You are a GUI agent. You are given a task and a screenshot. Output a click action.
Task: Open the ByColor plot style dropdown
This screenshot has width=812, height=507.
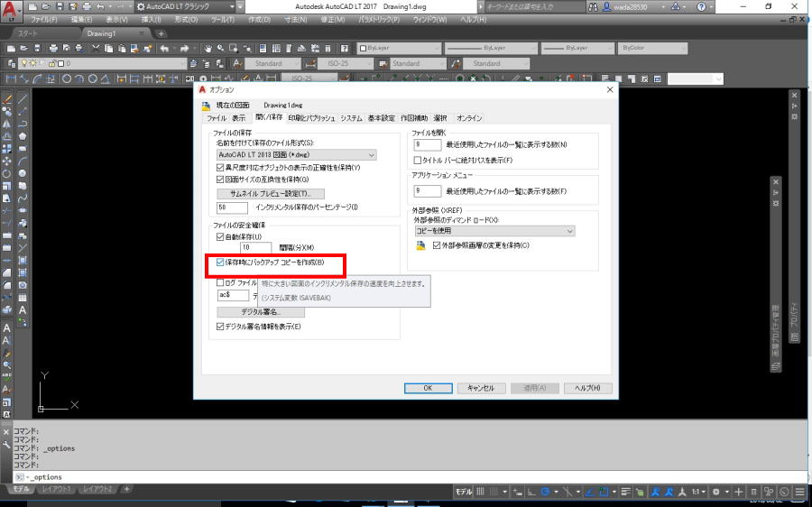652,48
